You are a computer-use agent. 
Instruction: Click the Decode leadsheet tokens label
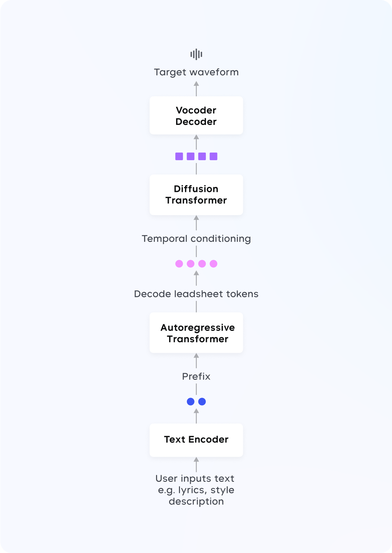point(196,294)
